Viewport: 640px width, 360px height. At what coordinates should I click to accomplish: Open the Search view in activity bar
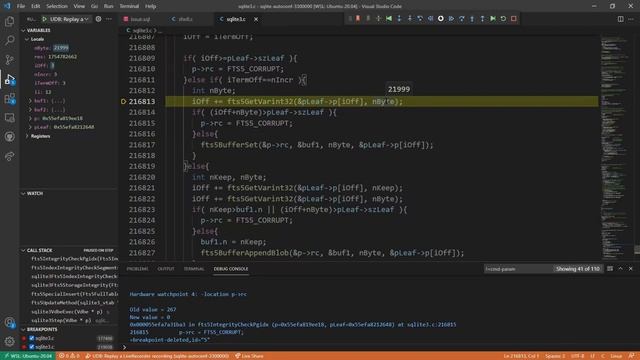click(9, 40)
